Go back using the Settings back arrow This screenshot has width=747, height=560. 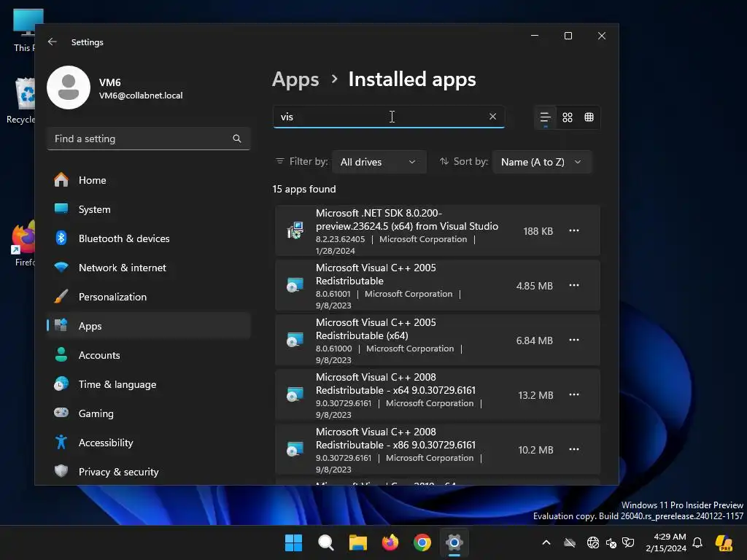coord(53,42)
